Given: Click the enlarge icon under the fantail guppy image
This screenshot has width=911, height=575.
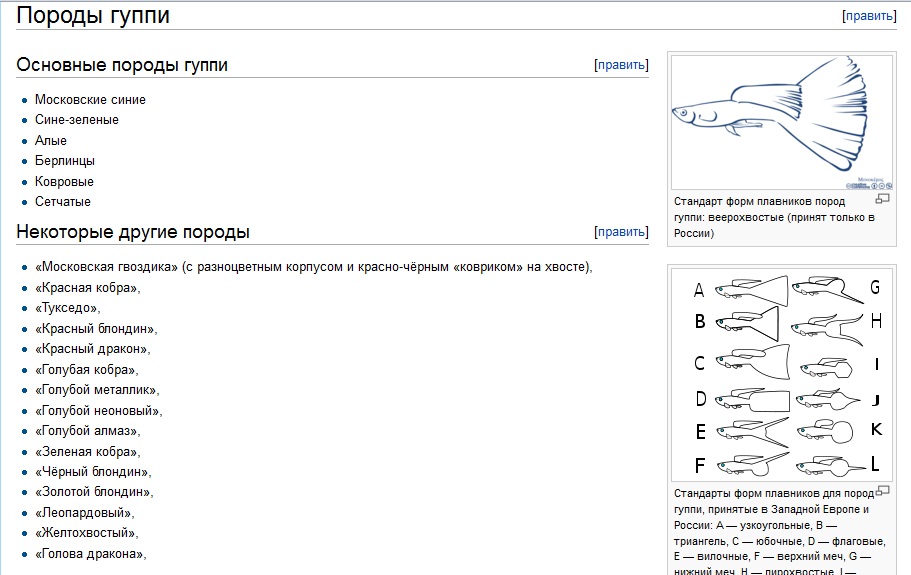Looking at the screenshot, I should [x=882, y=200].
